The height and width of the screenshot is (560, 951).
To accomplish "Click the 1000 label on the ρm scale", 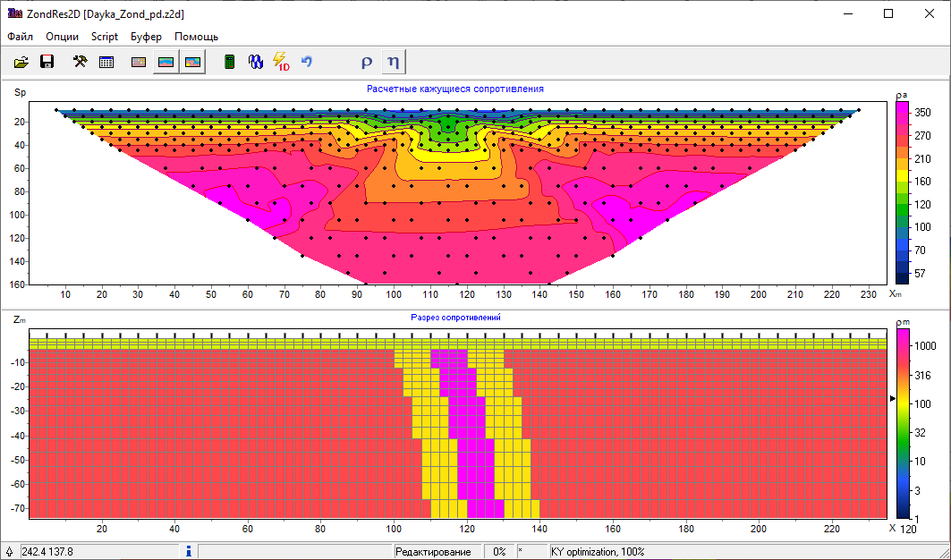I will 926,344.
